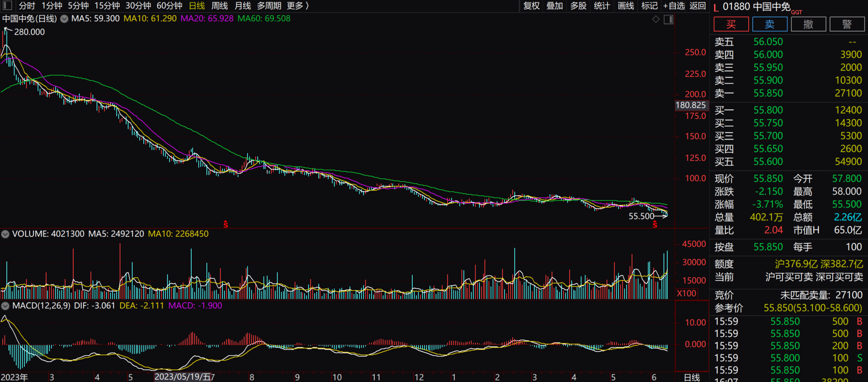Click the blue 卖 sell button
Screen dimensions: 868x382
(770, 24)
